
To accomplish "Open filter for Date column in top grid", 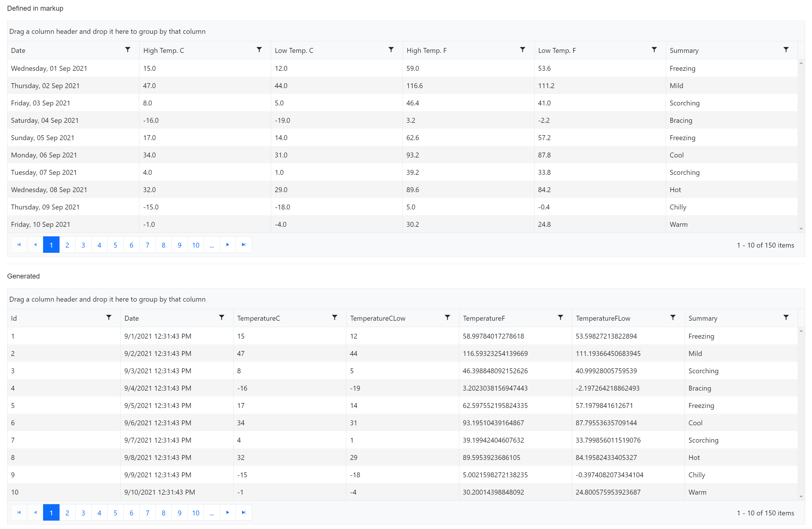I will coord(127,50).
